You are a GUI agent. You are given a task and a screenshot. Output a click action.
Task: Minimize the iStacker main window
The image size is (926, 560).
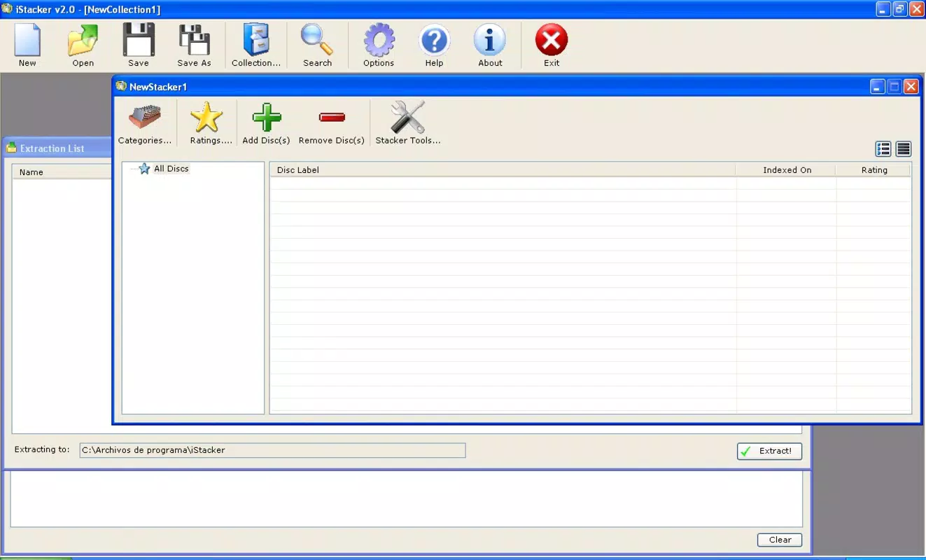883,9
